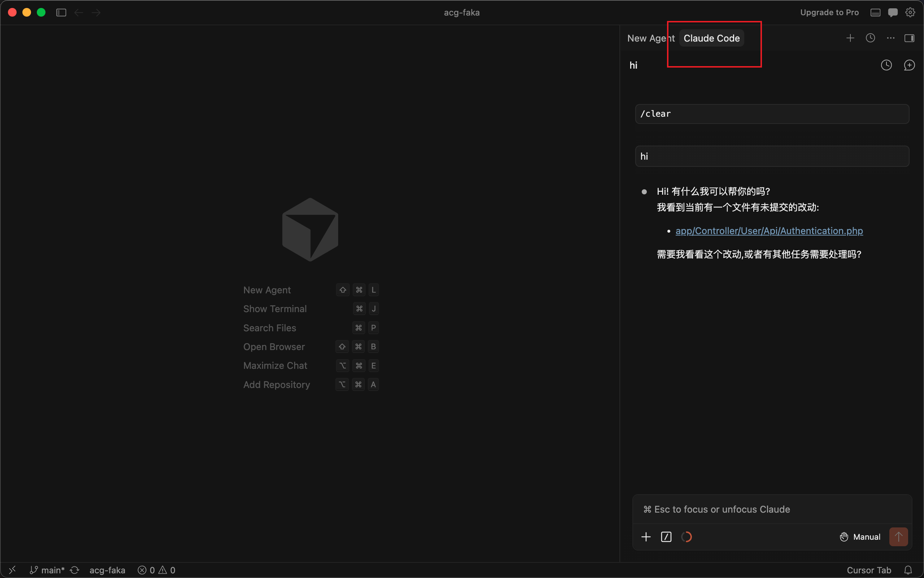Switch to the New Agent tab

651,38
